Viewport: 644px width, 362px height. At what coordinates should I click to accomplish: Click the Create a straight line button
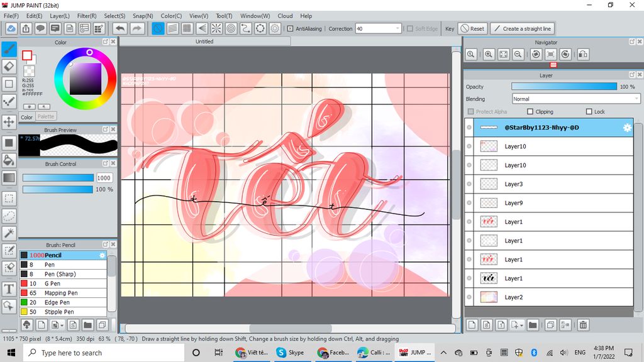click(x=522, y=28)
